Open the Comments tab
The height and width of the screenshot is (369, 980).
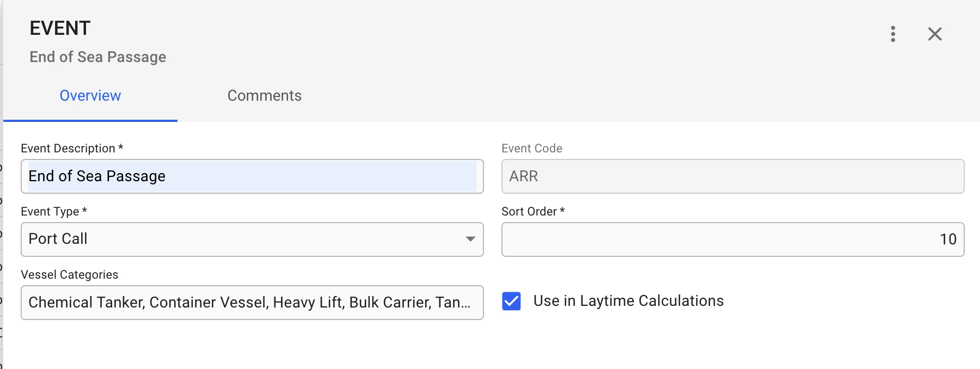265,96
